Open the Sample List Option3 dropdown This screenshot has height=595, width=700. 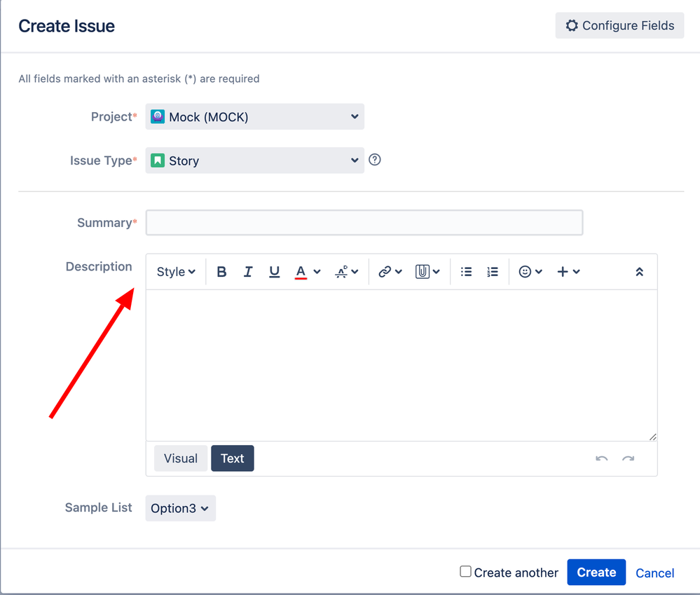(180, 508)
